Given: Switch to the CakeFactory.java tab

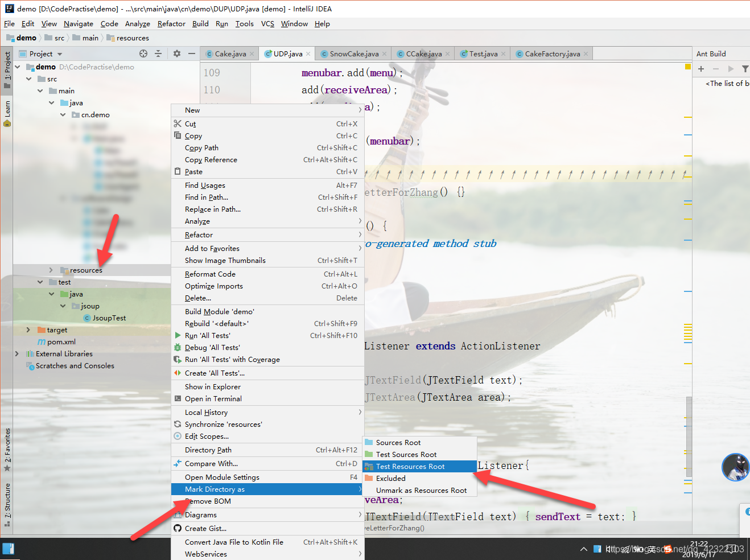Looking at the screenshot, I should (553, 53).
